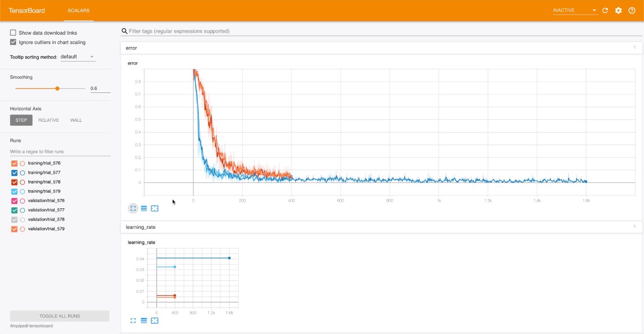Uncheck the validation/trial_576 run checkbox
This screenshot has height=334, width=644.
(14, 201)
